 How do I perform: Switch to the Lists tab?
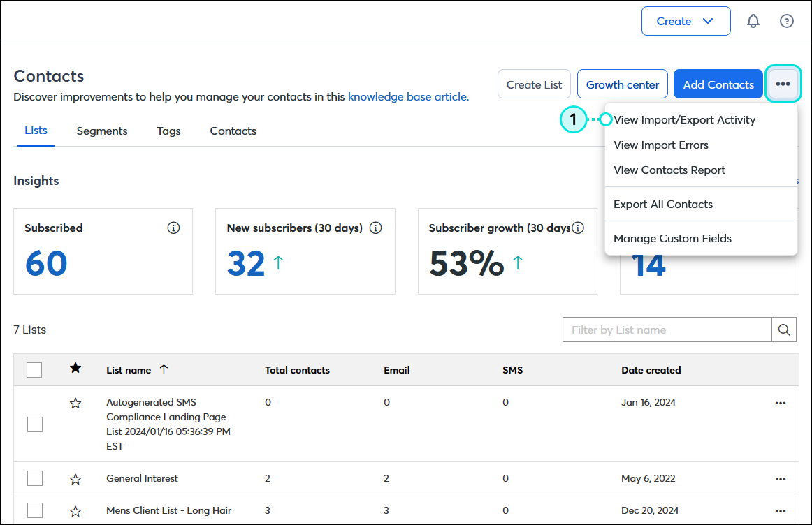[x=36, y=131]
